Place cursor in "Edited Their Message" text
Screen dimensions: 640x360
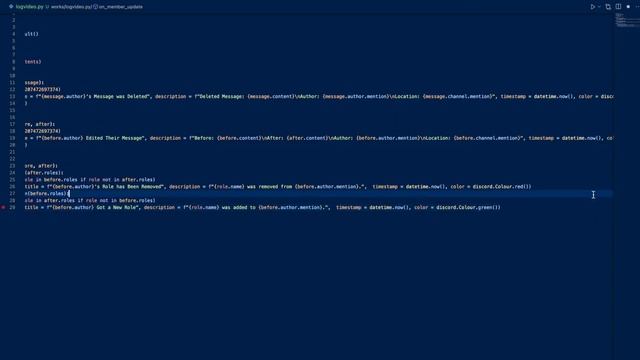point(115,138)
